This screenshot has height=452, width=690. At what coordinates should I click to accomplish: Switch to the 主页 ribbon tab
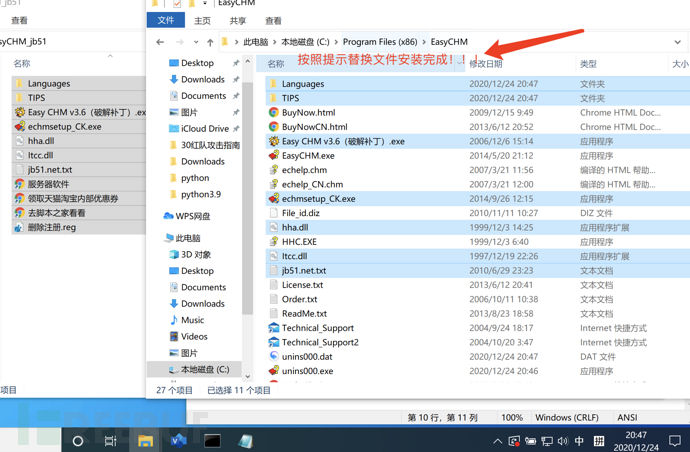pyautogui.click(x=202, y=21)
